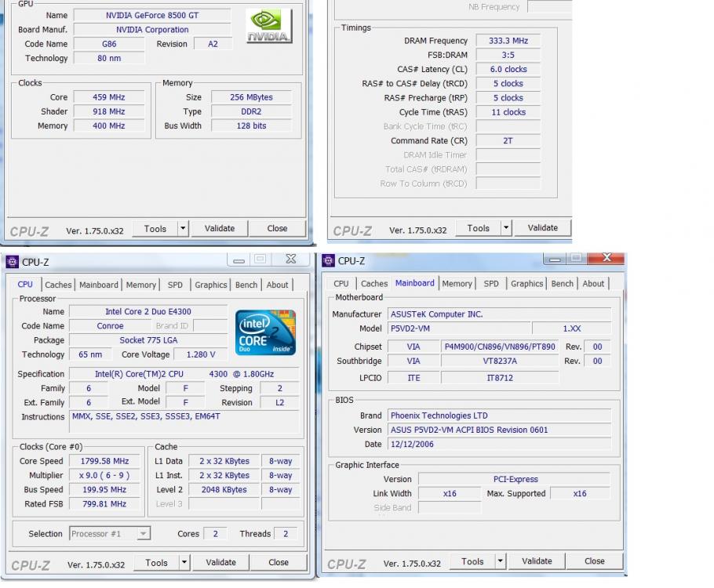714x588 pixels.
Task: Click CAS# Latency value 6.0 clocks
Action: (508, 69)
